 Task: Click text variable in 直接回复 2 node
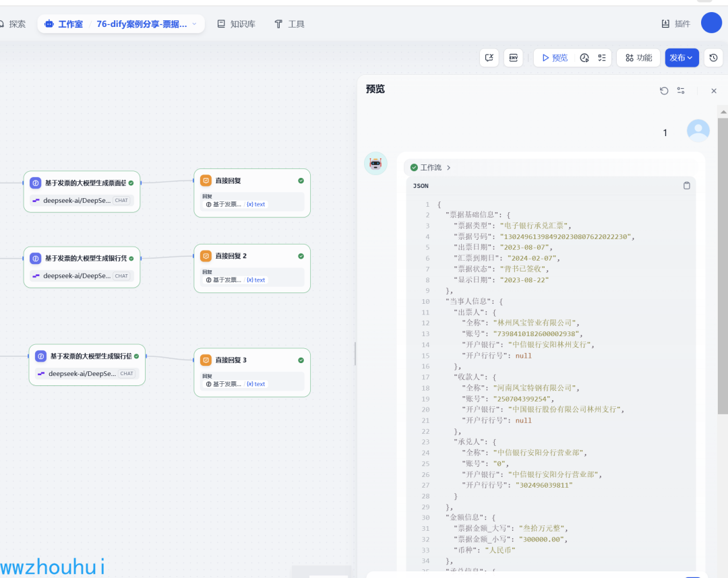tap(256, 280)
